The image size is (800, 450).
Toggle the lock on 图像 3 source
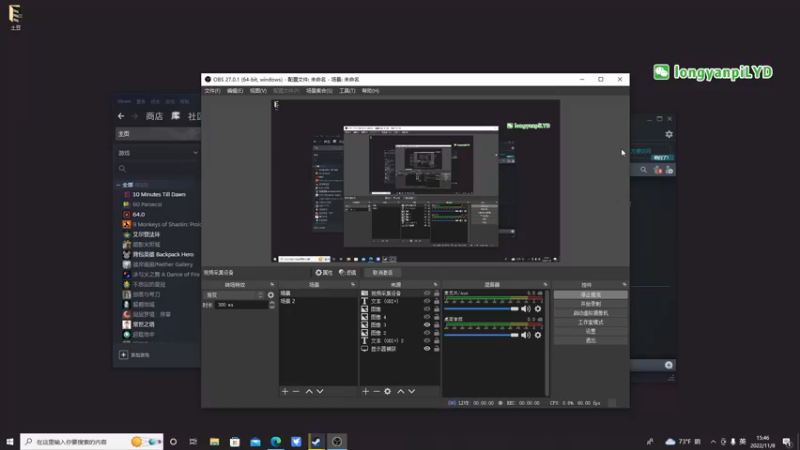(x=436, y=324)
